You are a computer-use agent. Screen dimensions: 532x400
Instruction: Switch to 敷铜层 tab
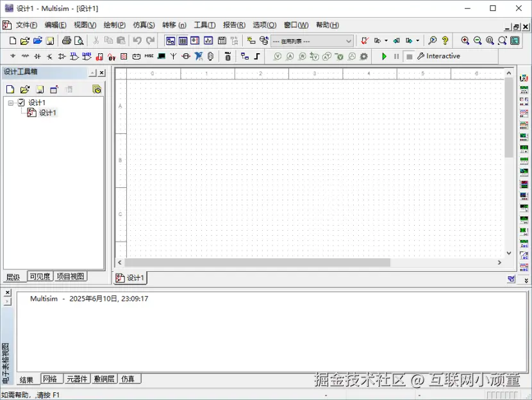[x=104, y=379]
